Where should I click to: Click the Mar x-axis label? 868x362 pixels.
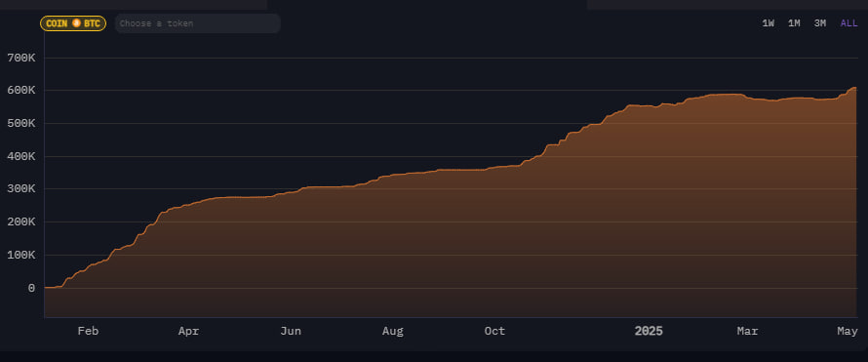747,331
